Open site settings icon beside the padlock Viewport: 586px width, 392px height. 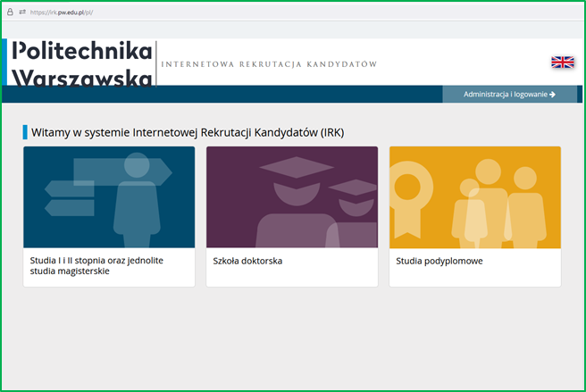pos(22,12)
